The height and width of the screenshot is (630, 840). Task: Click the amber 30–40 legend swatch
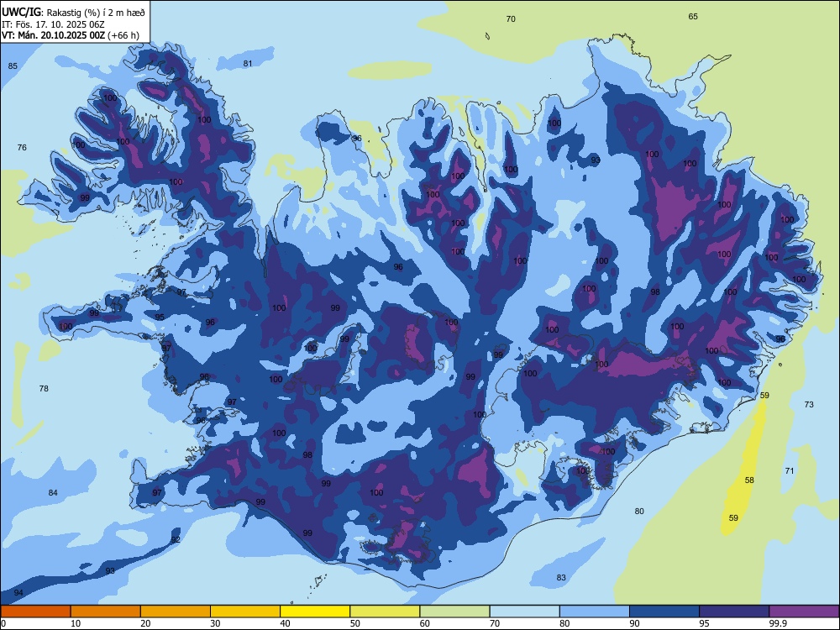click(x=245, y=612)
